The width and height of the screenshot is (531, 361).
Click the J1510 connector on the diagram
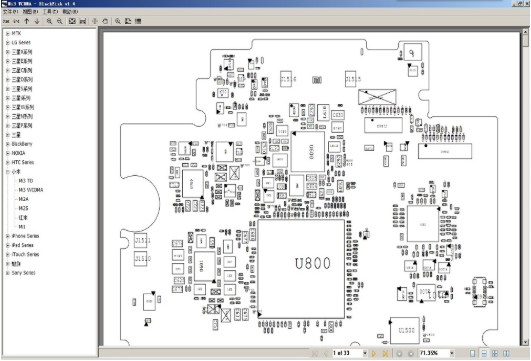[141, 258]
